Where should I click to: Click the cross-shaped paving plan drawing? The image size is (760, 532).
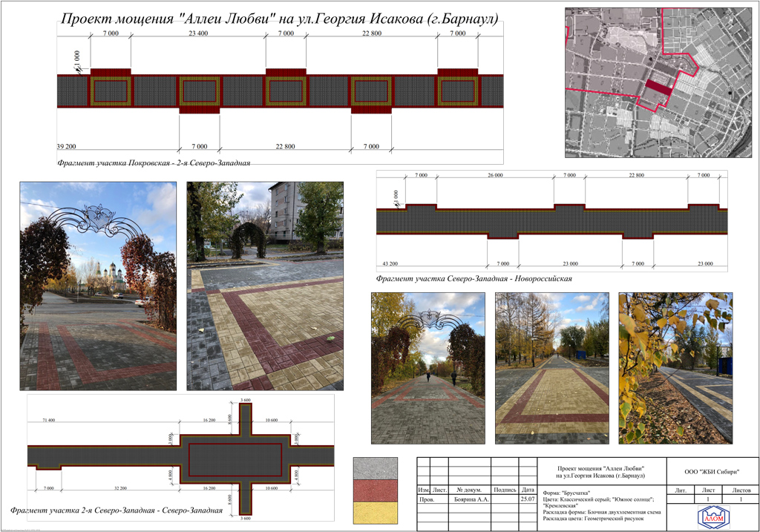(181, 459)
